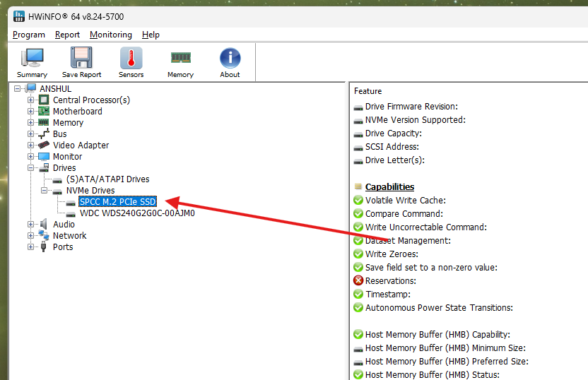Click the Motherboard icon in tree
This screenshot has height=380, width=588.
point(44,111)
